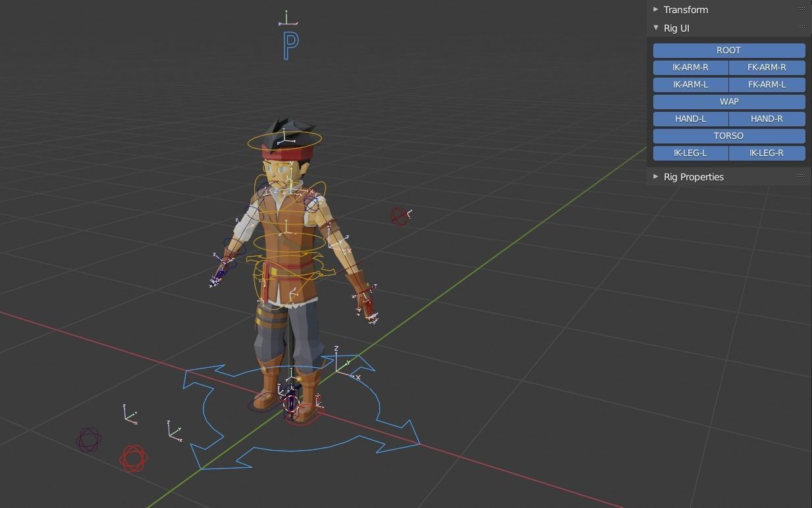Toggle the IK-ARM-R layer
This screenshot has width=812, height=508.
point(691,67)
